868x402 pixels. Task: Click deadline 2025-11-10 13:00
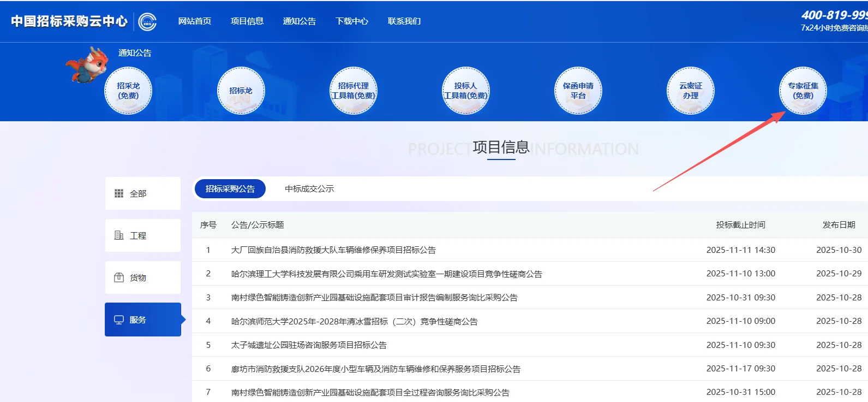[741, 274]
